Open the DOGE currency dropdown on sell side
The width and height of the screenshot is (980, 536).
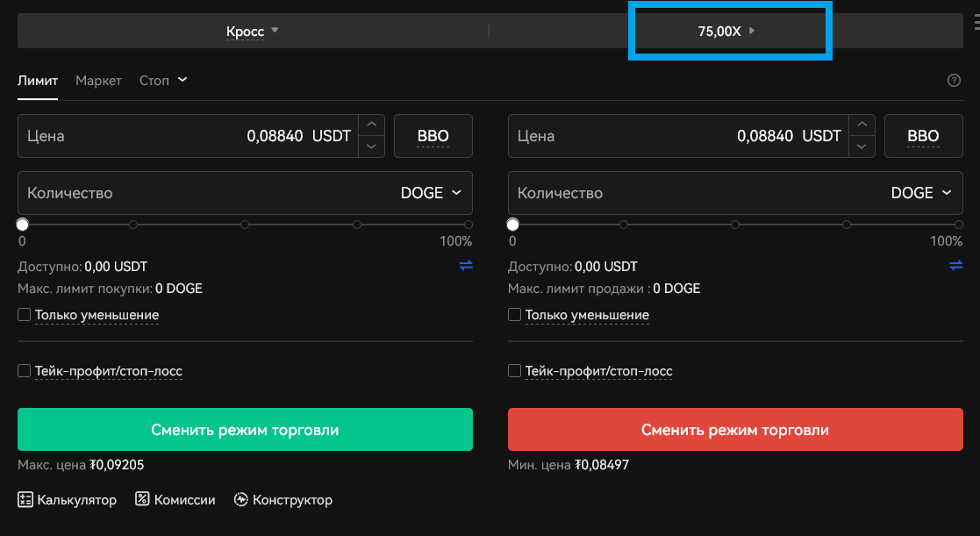point(921,192)
